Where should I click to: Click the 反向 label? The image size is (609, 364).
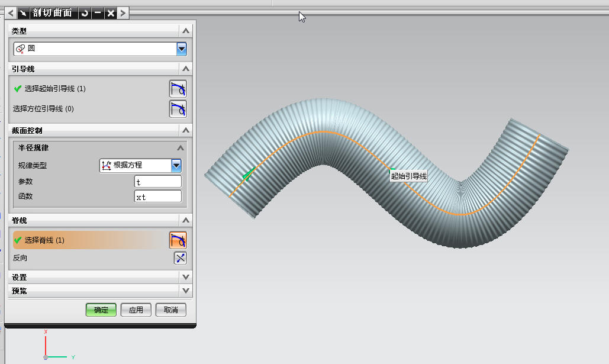click(x=20, y=258)
